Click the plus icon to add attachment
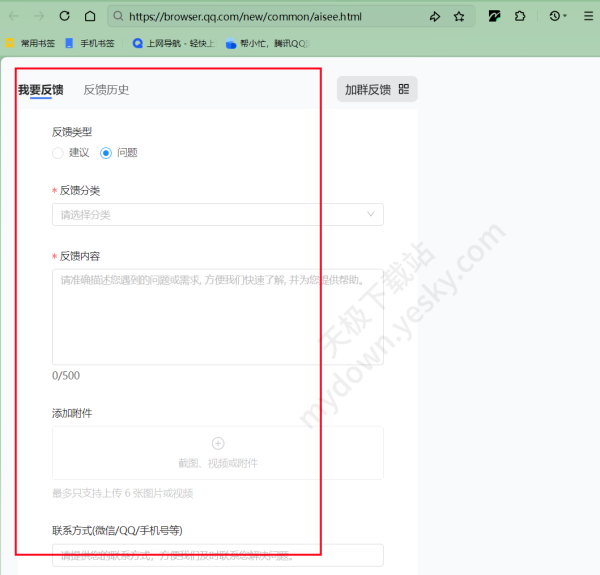The width and height of the screenshot is (600, 575). [x=218, y=443]
